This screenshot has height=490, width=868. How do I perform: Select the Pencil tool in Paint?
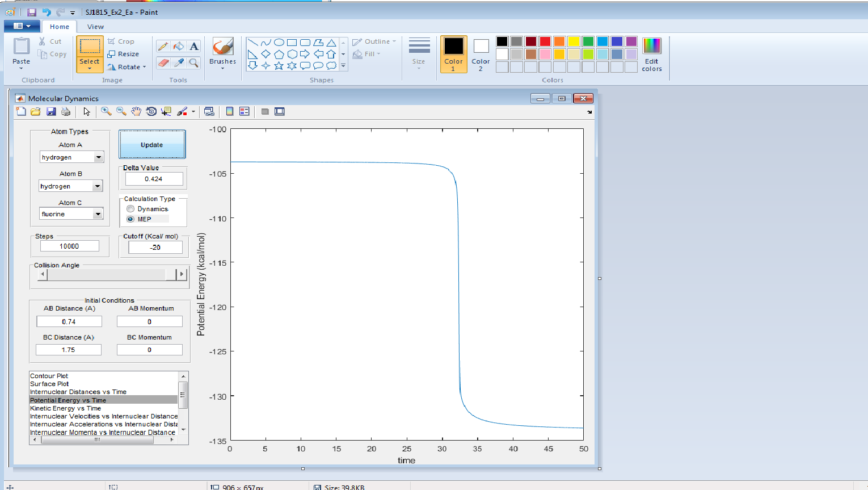[163, 47]
